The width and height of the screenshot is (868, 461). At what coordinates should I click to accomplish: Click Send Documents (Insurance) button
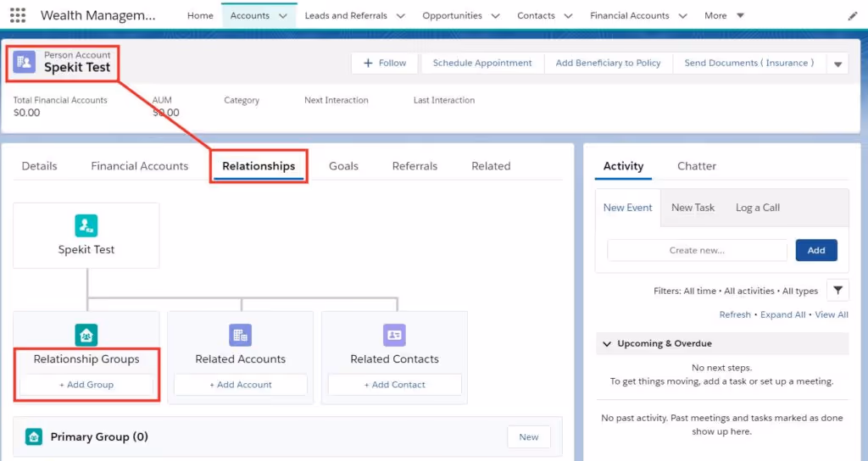click(749, 63)
